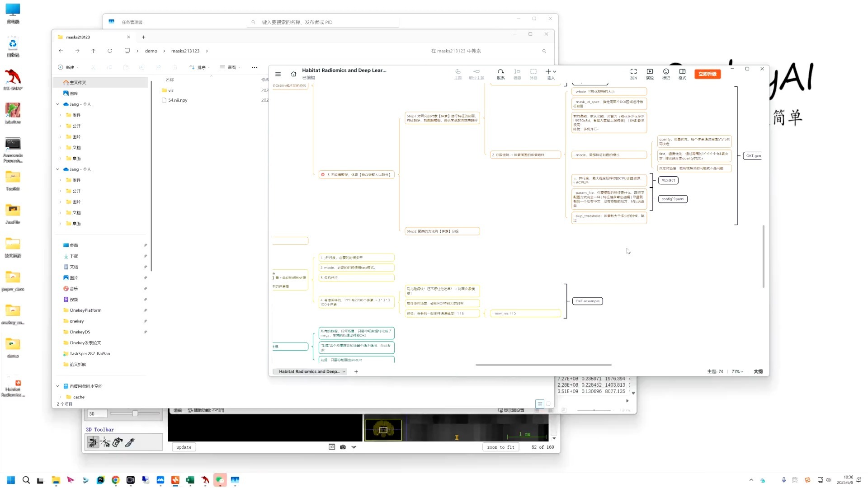868x488 pixels.
Task: Click the masks213123 search box
Action: (x=488, y=51)
